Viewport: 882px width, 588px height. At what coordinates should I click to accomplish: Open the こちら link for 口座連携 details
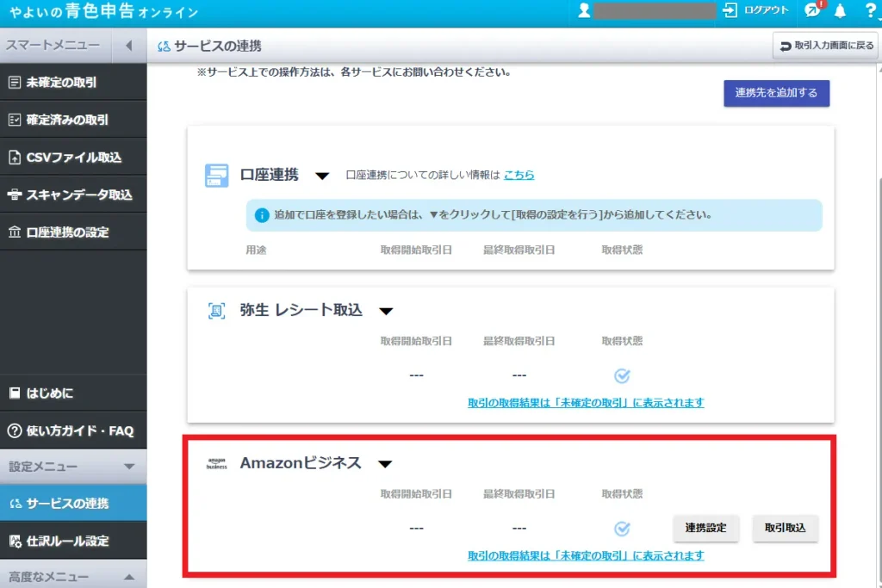click(x=519, y=175)
